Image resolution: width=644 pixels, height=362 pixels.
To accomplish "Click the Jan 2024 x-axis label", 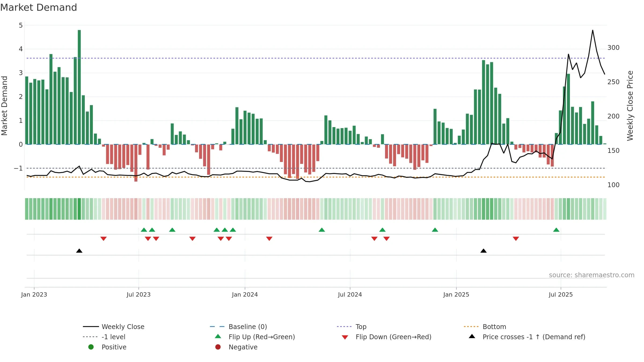I will [x=245, y=294].
